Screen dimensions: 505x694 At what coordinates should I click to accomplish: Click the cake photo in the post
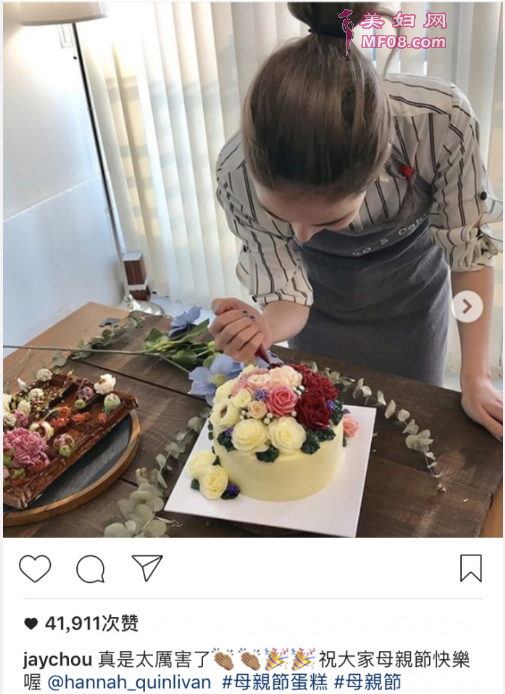[253, 270]
